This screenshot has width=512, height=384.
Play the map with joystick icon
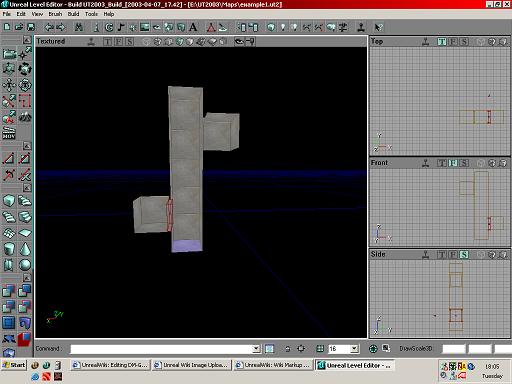point(361,27)
